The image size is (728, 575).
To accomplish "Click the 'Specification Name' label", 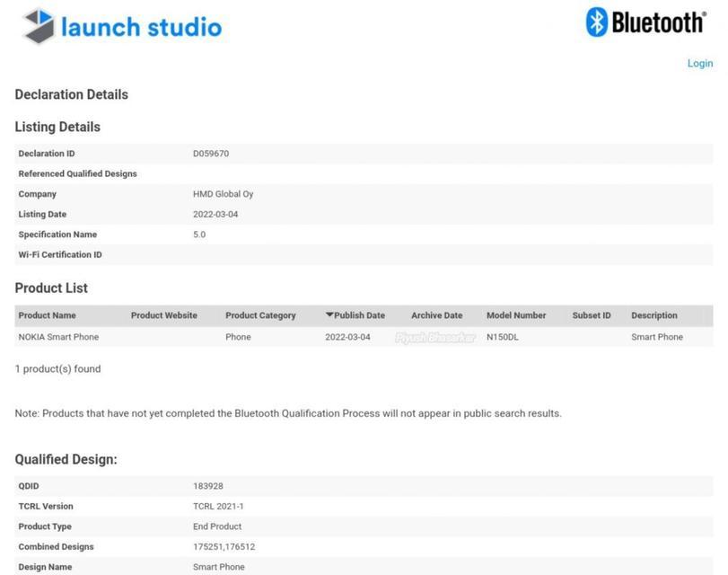I will pyautogui.click(x=57, y=234).
